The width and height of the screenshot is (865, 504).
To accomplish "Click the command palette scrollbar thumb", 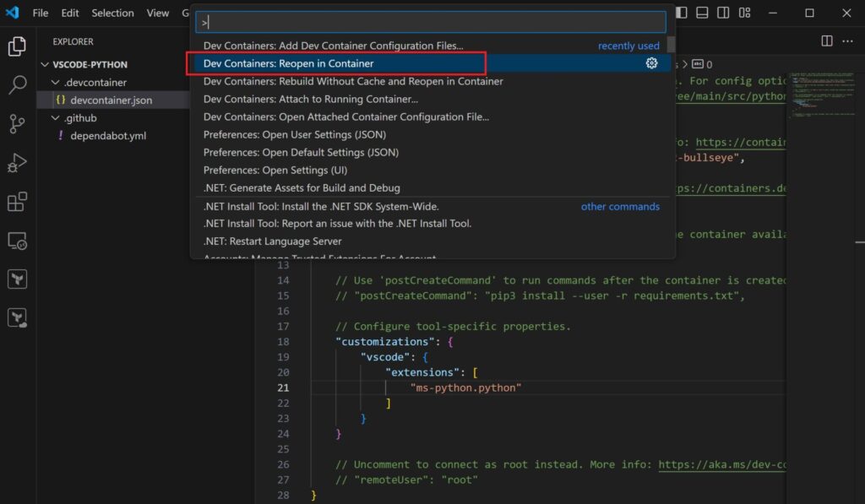I will (671, 44).
